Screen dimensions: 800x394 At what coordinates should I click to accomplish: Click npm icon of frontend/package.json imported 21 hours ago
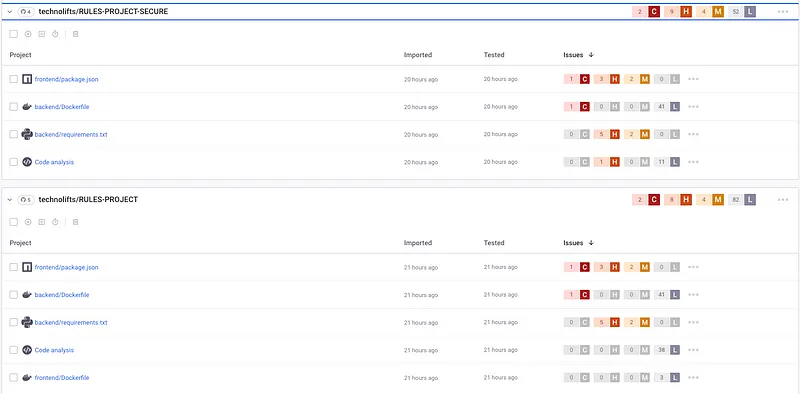27,267
